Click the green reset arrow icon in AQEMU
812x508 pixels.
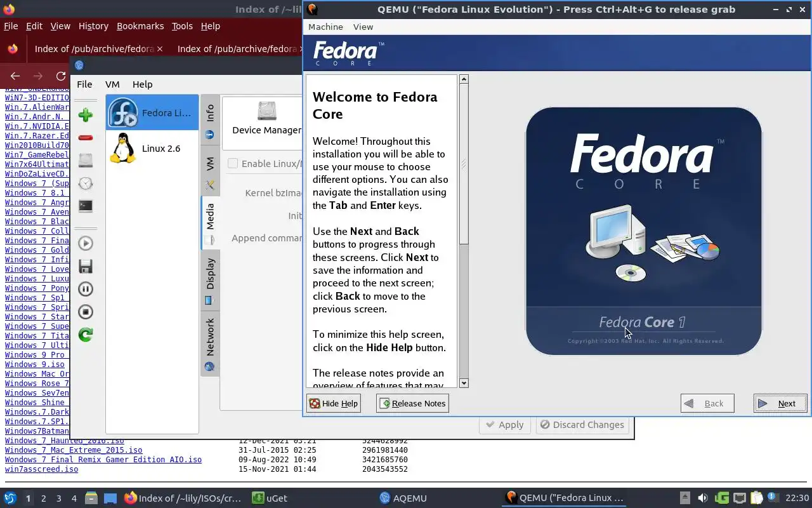(86, 335)
